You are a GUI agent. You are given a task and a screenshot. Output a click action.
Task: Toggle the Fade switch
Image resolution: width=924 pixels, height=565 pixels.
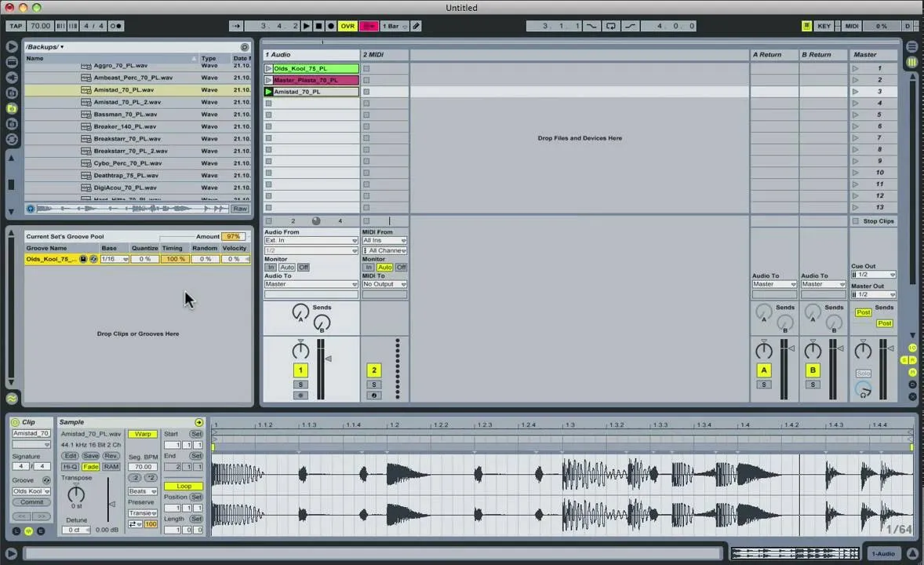tap(91, 466)
